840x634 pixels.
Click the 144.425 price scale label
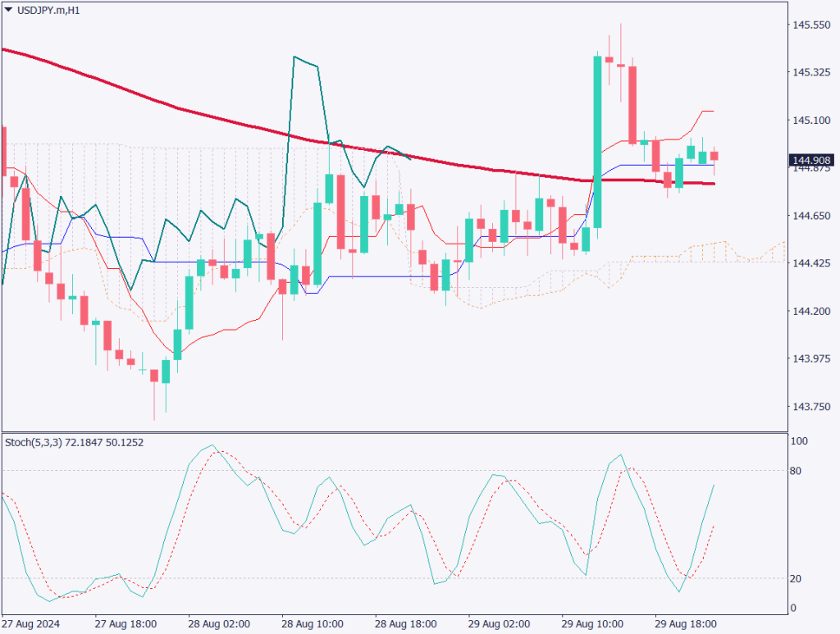tap(810, 263)
